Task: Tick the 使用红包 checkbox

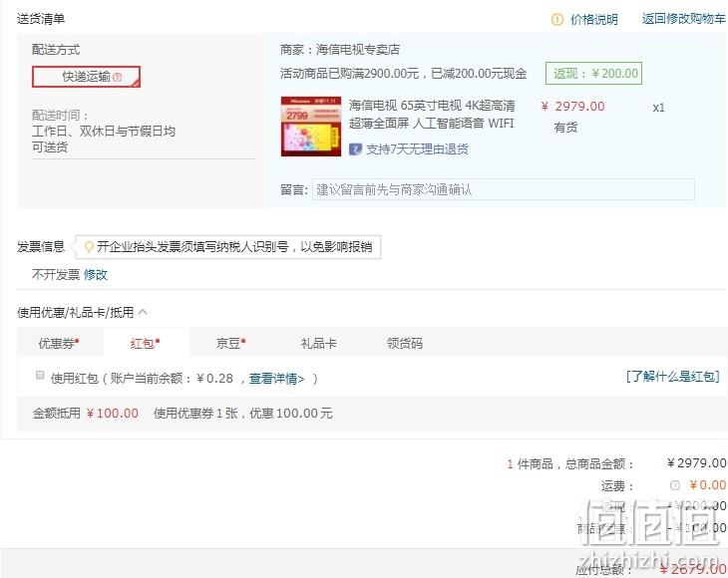Action: [x=40, y=375]
